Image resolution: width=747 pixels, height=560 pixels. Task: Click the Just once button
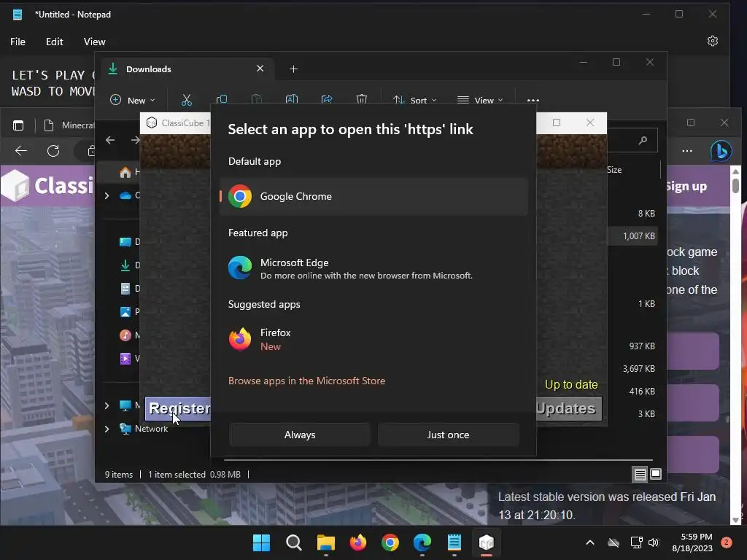tap(449, 435)
